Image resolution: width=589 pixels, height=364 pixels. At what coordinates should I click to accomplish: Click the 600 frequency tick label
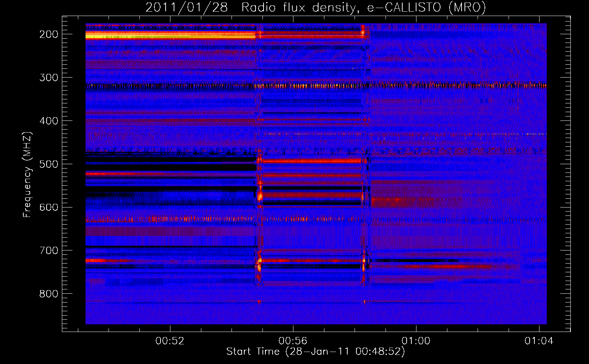point(49,207)
